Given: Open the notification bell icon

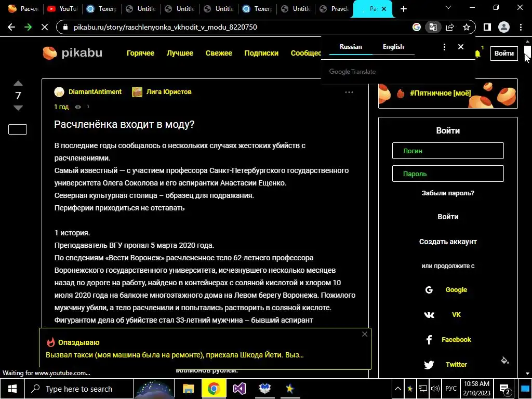Looking at the screenshot, I should [478, 54].
